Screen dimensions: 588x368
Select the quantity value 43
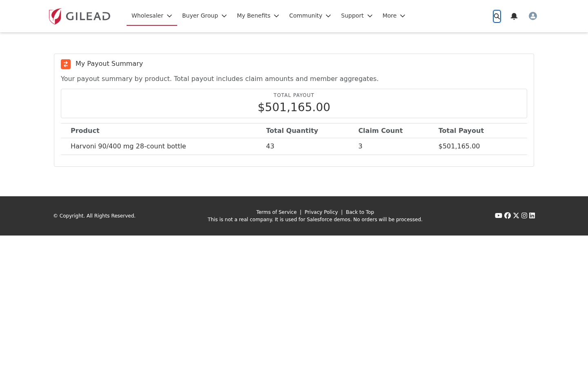270,146
